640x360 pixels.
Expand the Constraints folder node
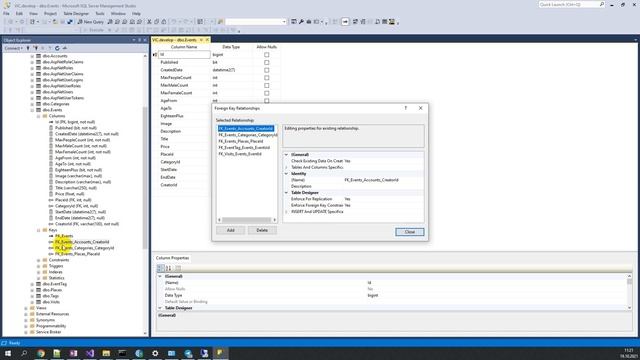coord(39,260)
